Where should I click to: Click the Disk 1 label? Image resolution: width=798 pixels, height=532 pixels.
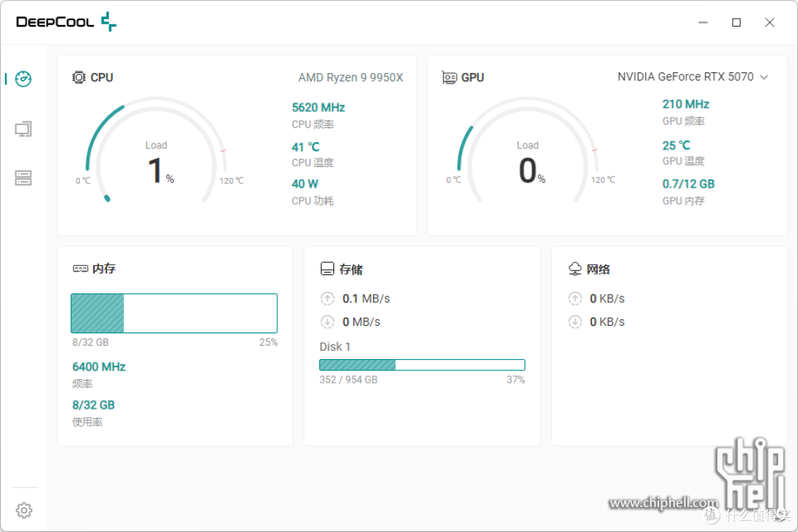coord(335,347)
